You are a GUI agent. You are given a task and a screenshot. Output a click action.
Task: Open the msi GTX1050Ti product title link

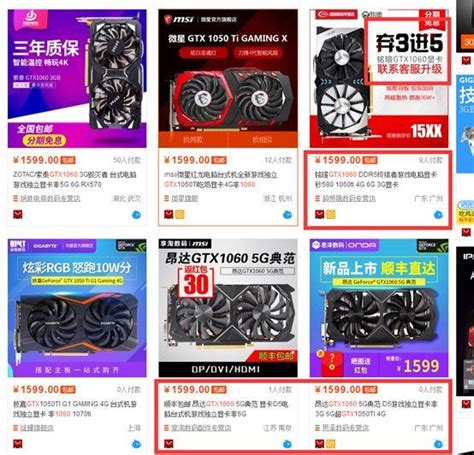click(220, 179)
